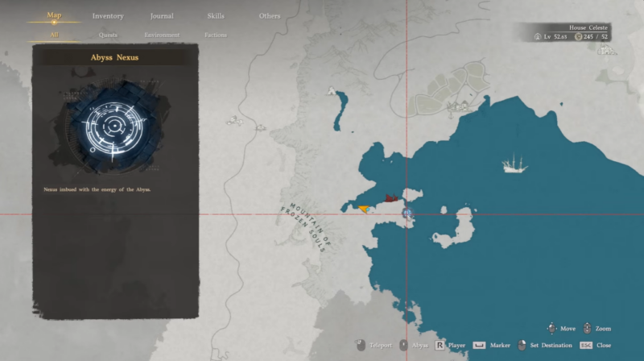
Task: Filter map by Environment
Action: [162, 35]
